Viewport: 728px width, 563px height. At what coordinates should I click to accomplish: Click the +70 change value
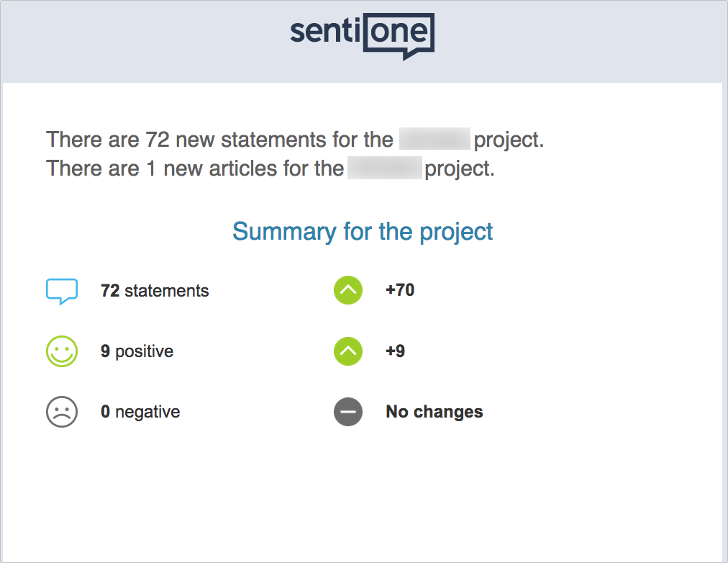click(x=400, y=290)
